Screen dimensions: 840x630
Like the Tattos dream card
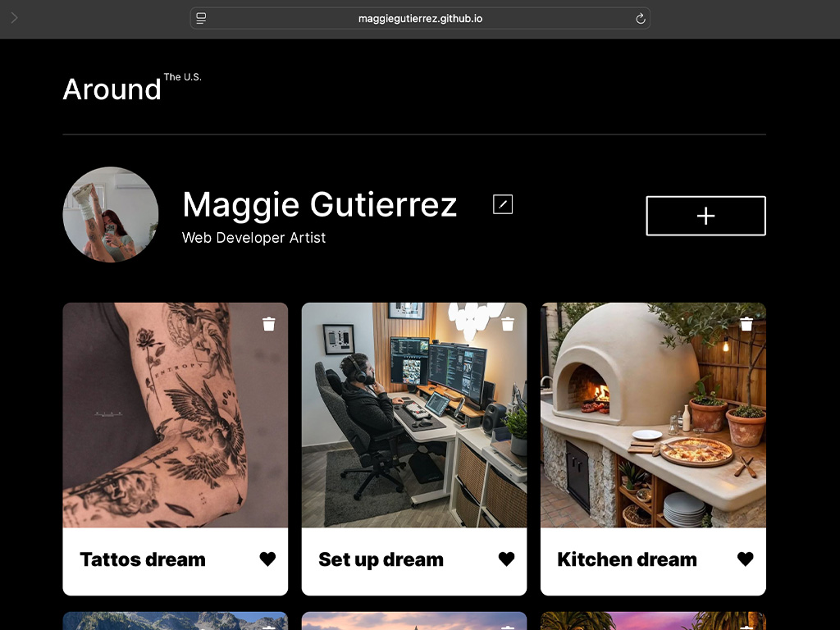[x=267, y=559]
